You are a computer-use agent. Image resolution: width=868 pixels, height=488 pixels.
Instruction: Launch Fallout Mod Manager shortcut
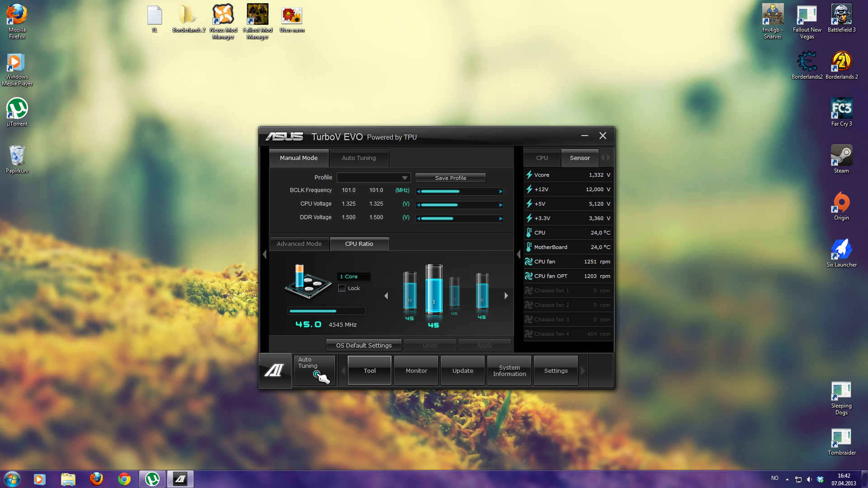pos(257,21)
